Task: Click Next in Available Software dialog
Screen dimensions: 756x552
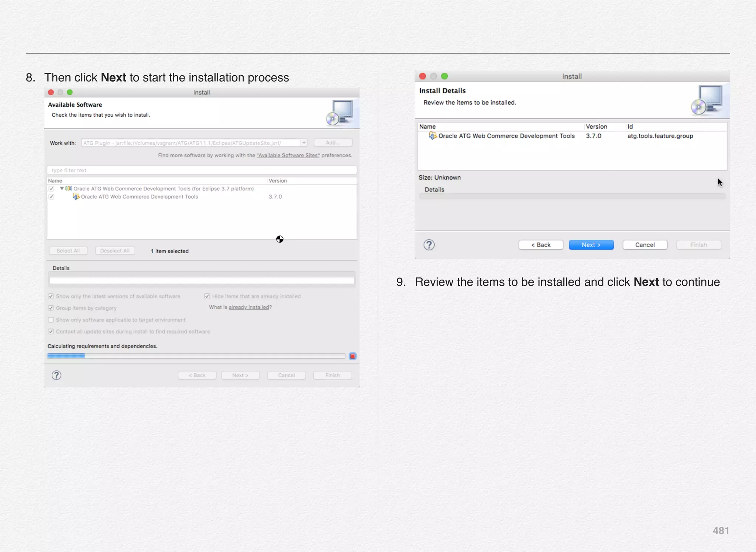Action: click(x=240, y=375)
